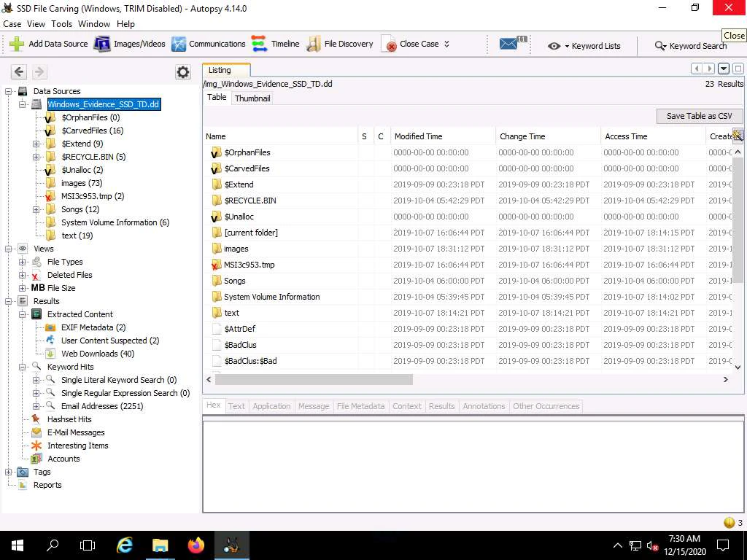Open the Tools menu
Screen dimensions: 747x560
tap(61, 24)
